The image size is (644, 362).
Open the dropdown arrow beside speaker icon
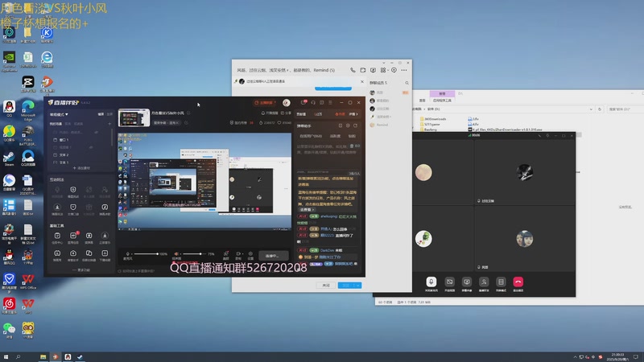coord(180,254)
